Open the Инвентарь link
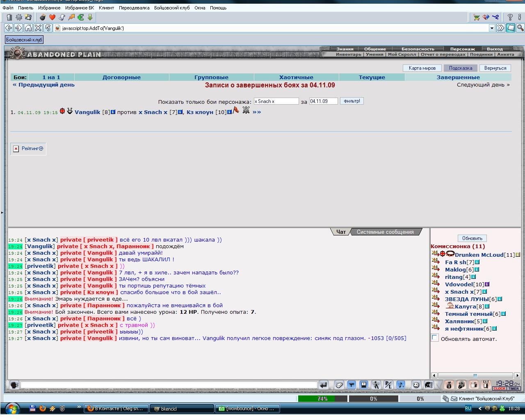525x420 pixels. coord(349,54)
